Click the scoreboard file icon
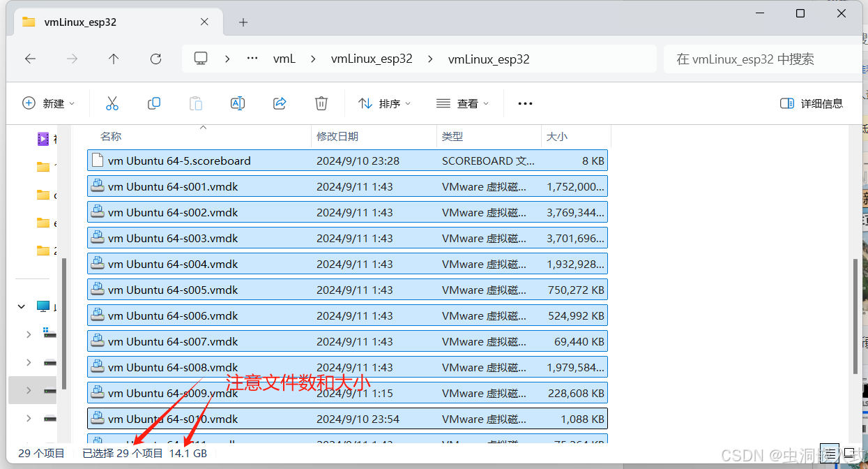This screenshot has width=868, height=469. tap(98, 161)
